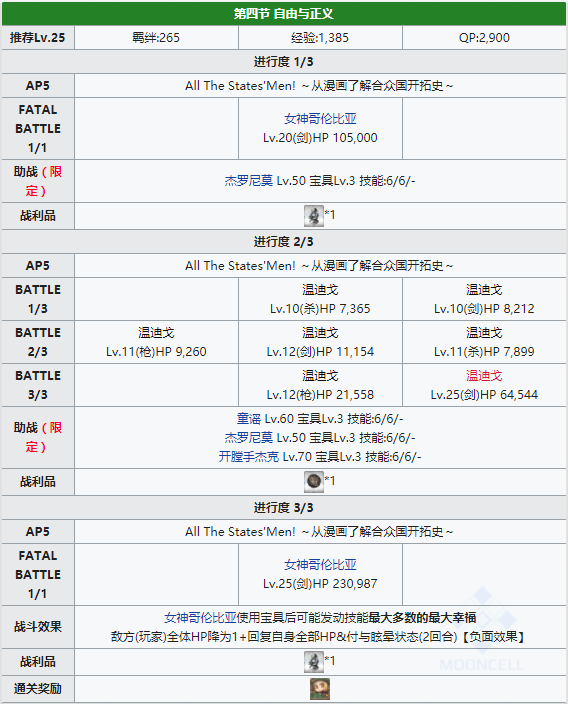This screenshot has width=568, height=704.
Task: Select the 战斗效果 label
Action: [38, 627]
